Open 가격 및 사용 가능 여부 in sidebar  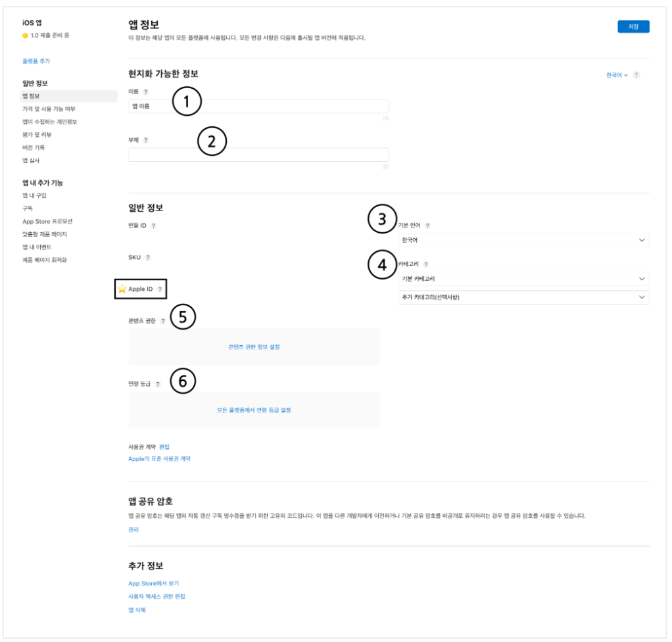(49, 109)
